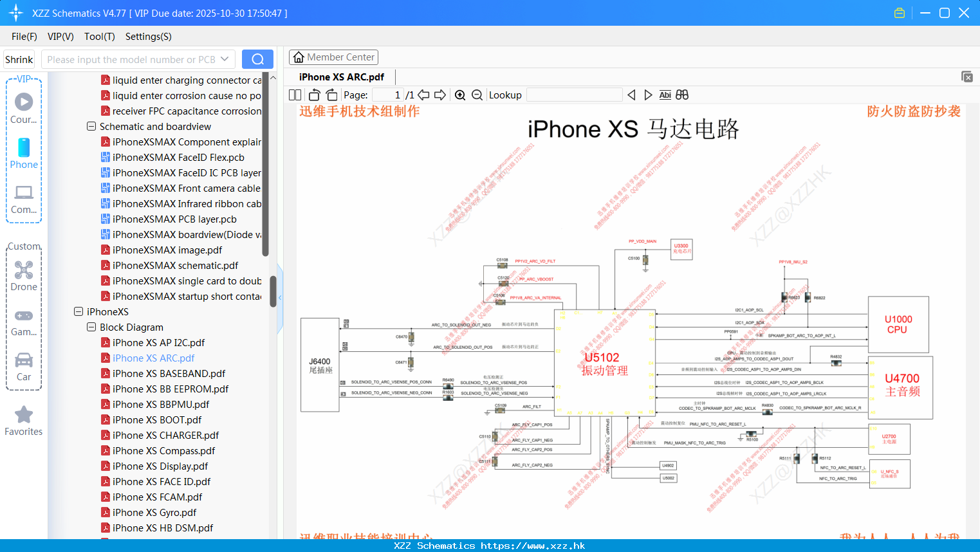Select the iPhone XS ARC.pdf tab
980x552 pixels.
tap(342, 77)
